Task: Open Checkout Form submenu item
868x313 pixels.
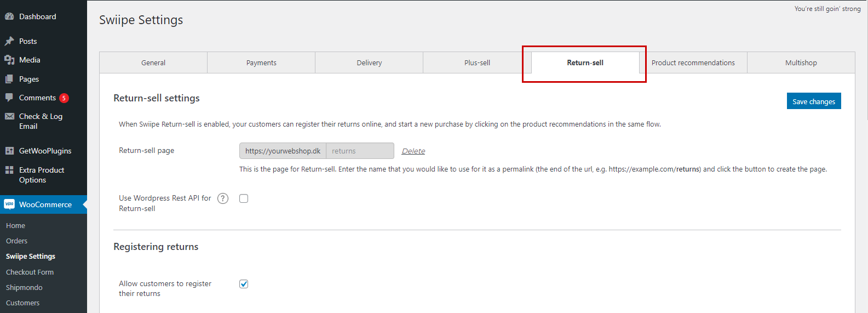Action: pos(30,272)
